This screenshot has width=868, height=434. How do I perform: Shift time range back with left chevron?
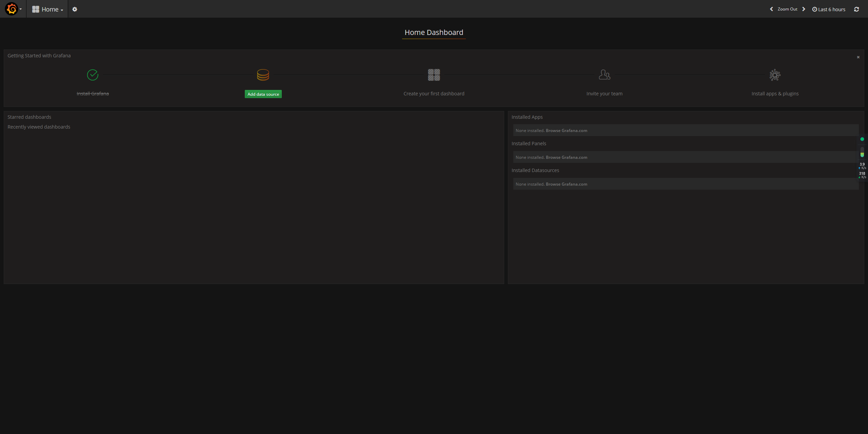tap(771, 9)
